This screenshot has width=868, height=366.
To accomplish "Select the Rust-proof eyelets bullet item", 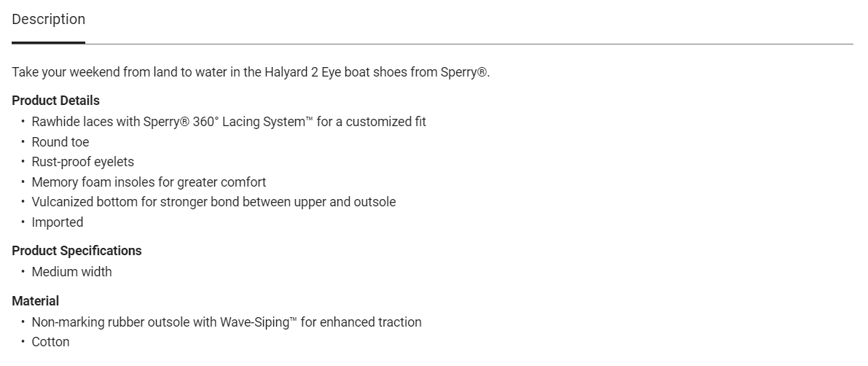I will [x=82, y=162].
